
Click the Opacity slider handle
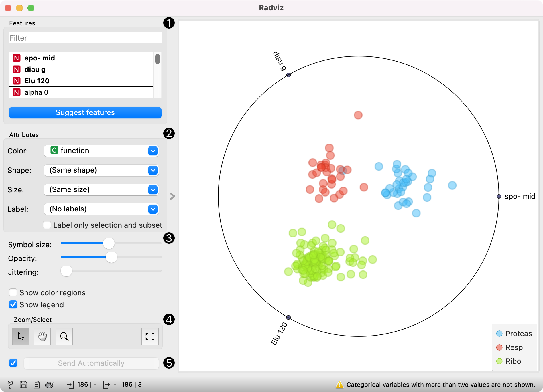(111, 257)
